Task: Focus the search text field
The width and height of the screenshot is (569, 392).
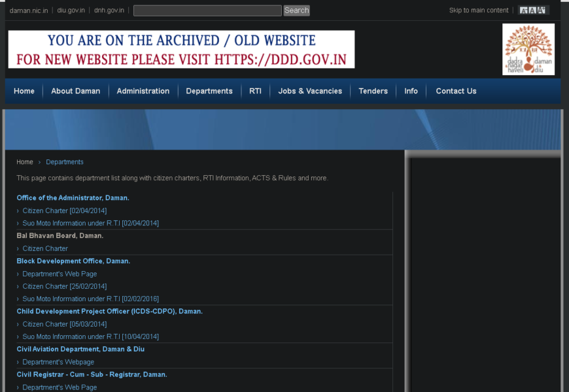Action: [x=207, y=10]
